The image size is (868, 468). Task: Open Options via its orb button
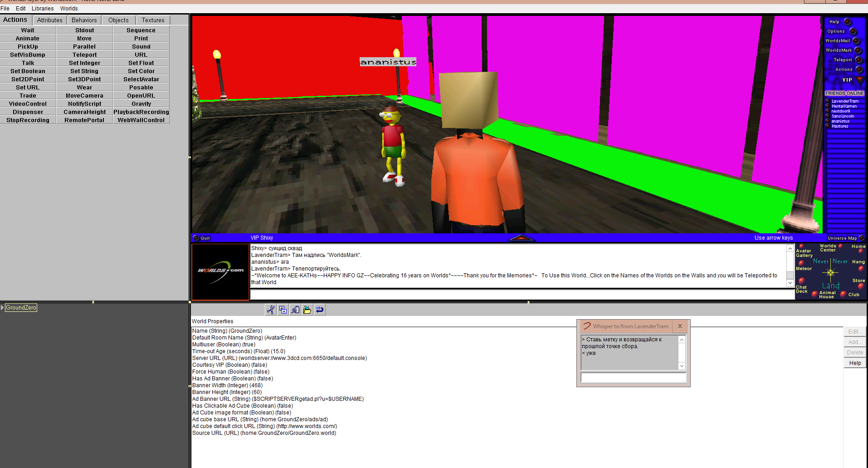[853, 31]
